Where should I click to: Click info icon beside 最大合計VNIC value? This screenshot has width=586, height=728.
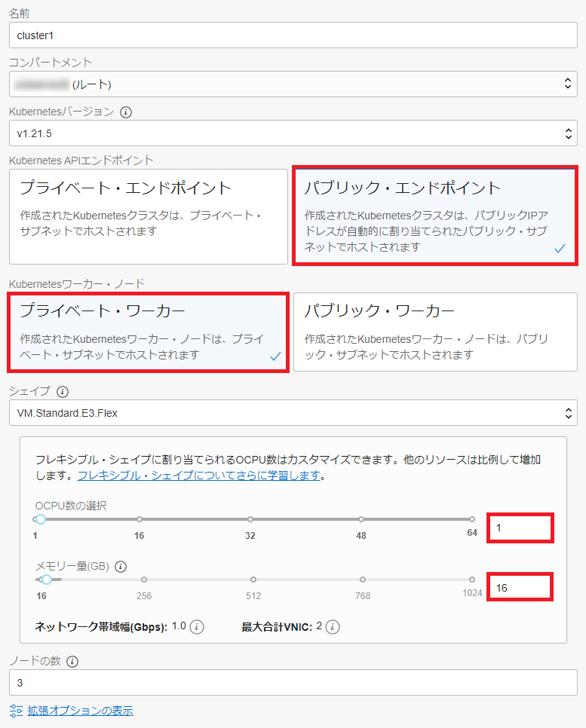[333, 627]
